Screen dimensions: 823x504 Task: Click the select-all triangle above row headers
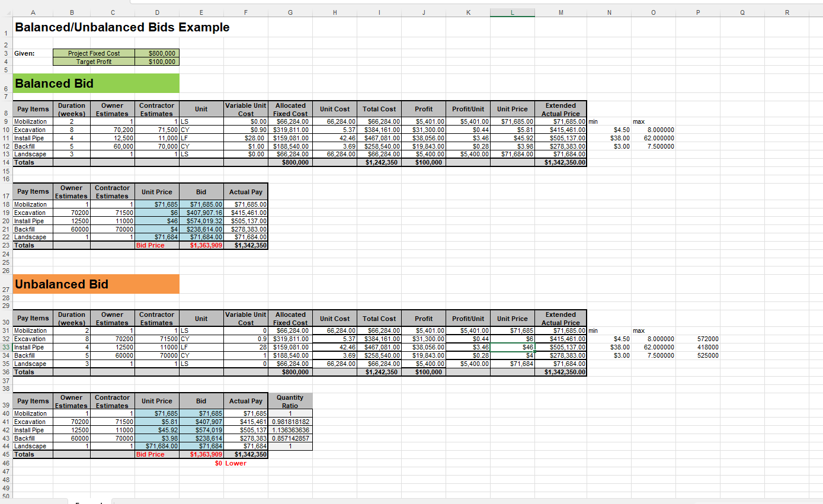[x=9, y=11]
